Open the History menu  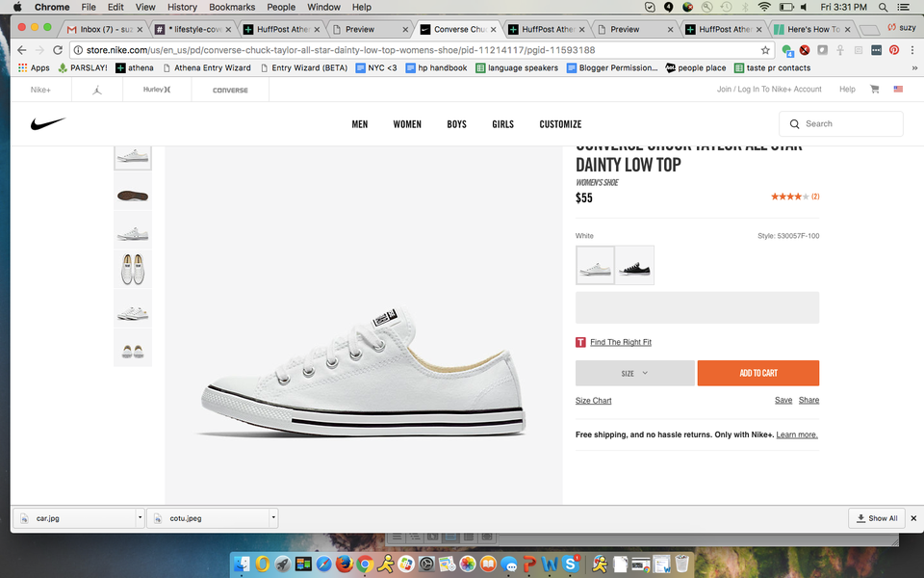pos(182,7)
